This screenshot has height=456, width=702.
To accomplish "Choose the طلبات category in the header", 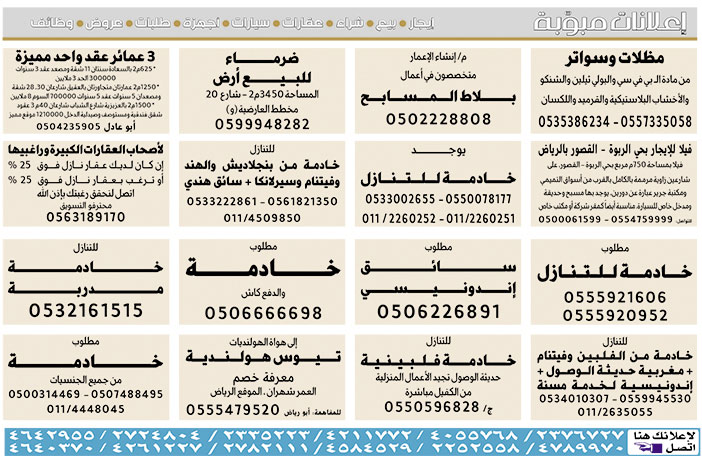I will [x=153, y=23].
